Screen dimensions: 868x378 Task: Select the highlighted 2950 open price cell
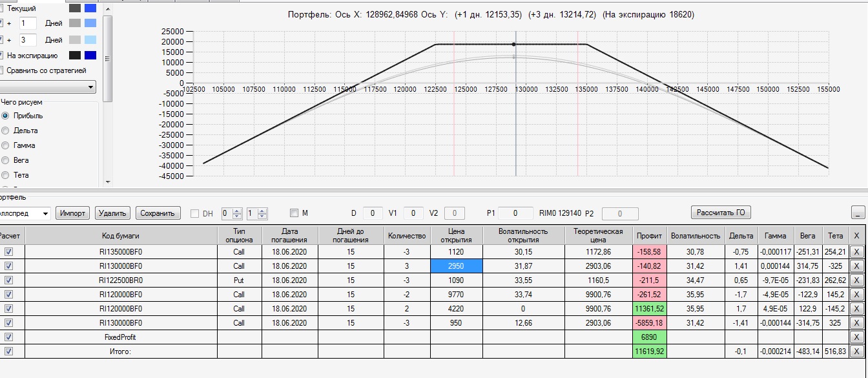(x=456, y=266)
